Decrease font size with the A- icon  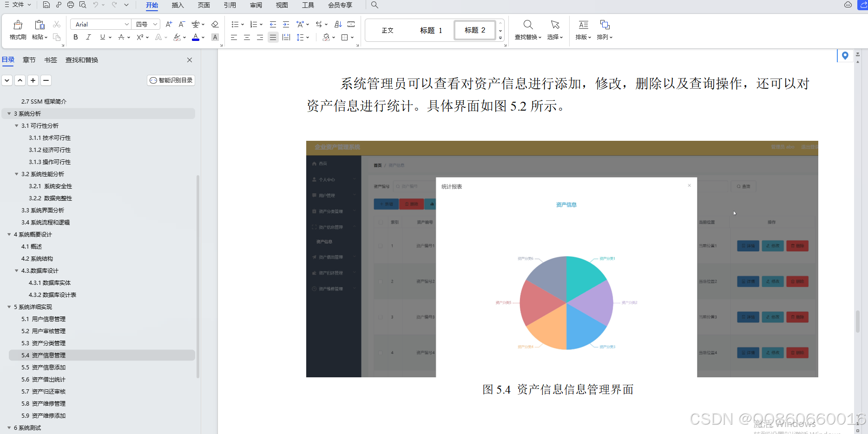[x=182, y=24]
